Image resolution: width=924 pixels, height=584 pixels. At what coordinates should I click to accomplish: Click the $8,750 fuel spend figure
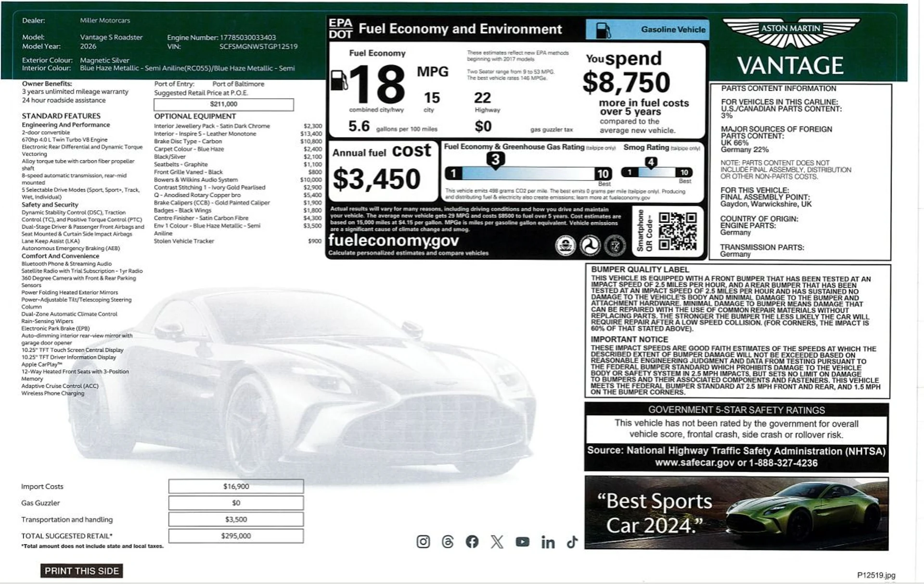(x=626, y=82)
